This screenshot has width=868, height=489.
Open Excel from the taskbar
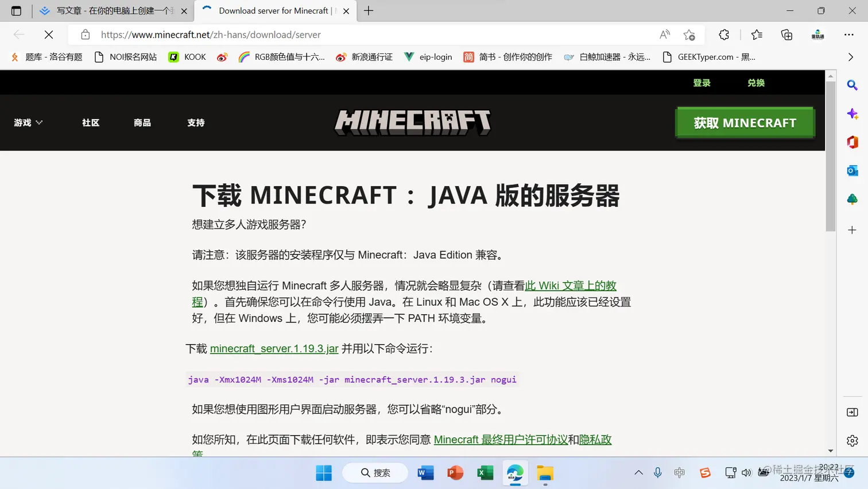tap(485, 473)
